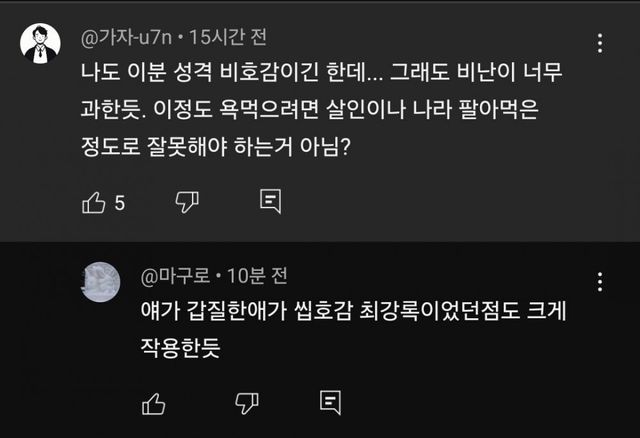Dislike the comment by @가자-u7n
This screenshot has height=438, width=640.
coord(187,202)
